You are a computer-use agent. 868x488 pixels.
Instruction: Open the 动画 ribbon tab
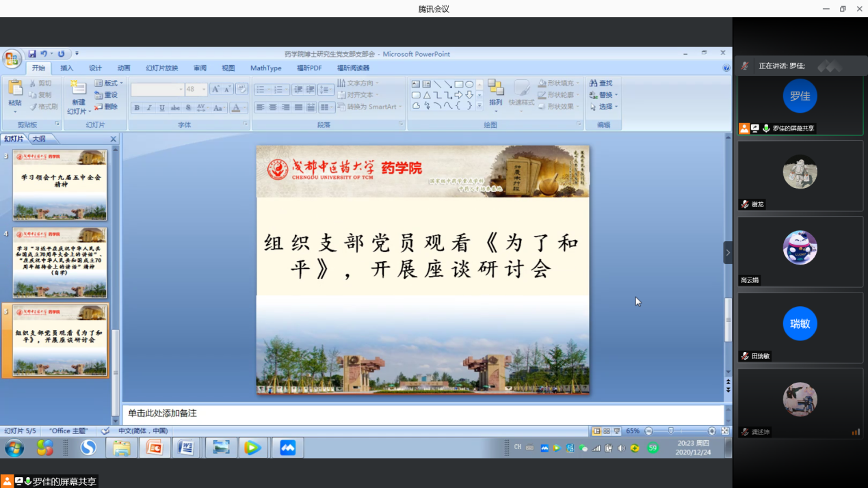tap(124, 68)
